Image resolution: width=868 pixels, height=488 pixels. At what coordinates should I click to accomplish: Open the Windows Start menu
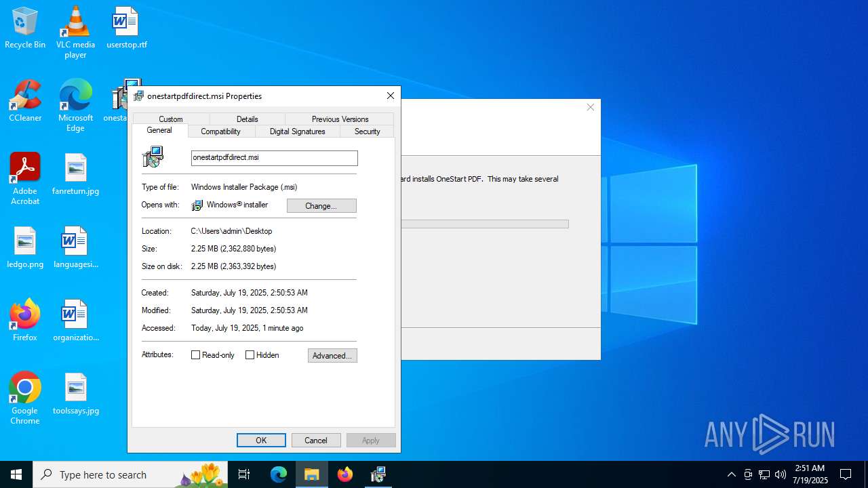(16, 474)
